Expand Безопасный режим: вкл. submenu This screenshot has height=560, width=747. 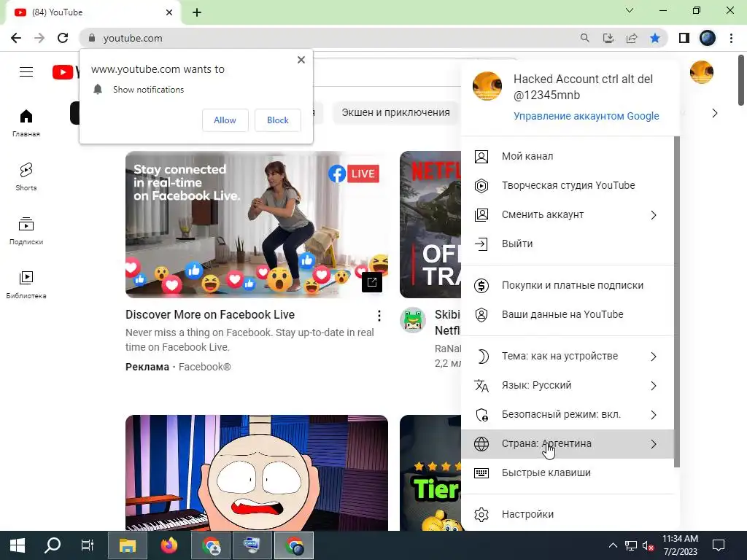pyautogui.click(x=568, y=415)
